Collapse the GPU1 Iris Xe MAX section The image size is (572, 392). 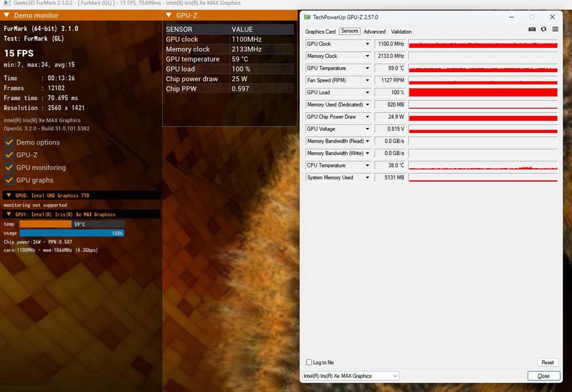9,214
